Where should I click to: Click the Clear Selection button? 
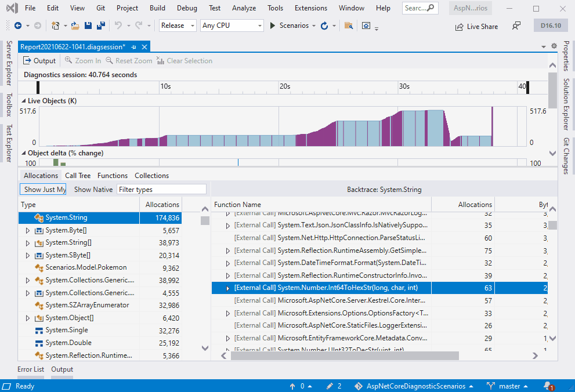[185, 61]
